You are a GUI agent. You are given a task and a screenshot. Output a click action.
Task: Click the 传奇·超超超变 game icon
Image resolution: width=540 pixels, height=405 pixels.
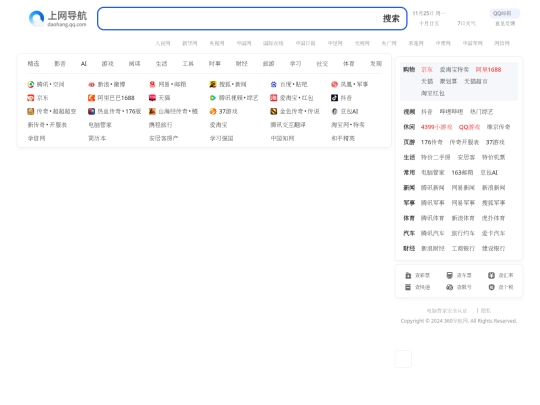click(x=31, y=111)
